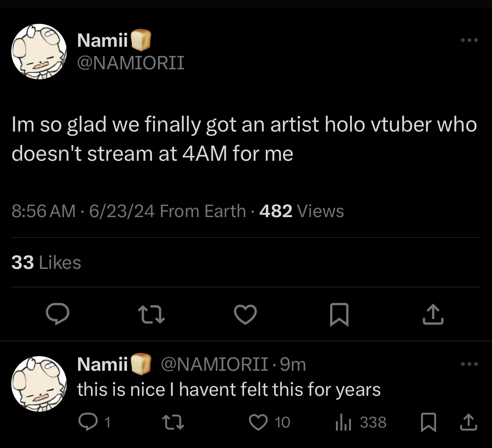Viewport: 492px width, 448px height.
Task: Reply to the main tweet
Action: [x=57, y=315]
